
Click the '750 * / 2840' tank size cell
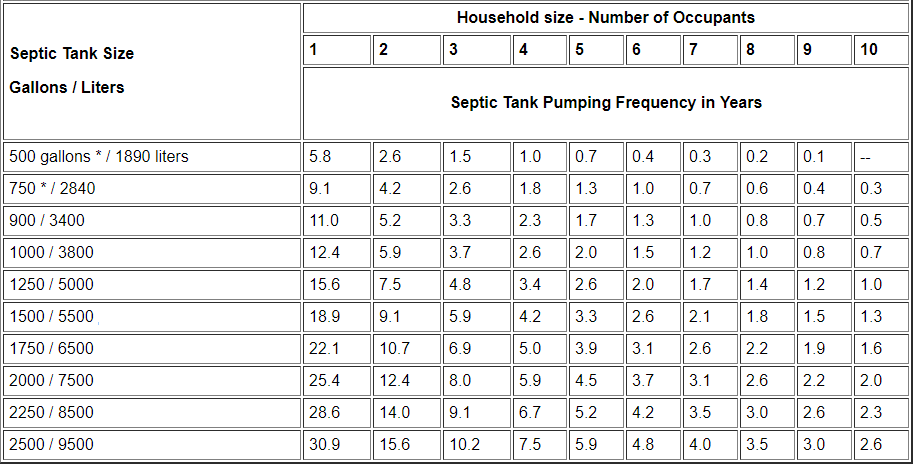click(52, 188)
